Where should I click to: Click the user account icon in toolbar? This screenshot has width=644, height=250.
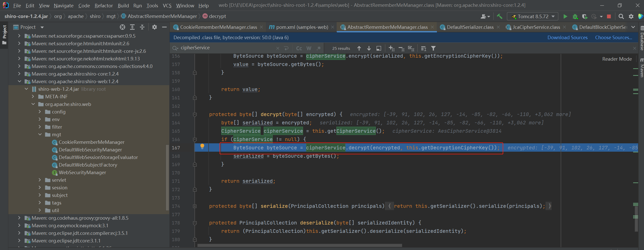pyautogui.click(x=485, y=16)
